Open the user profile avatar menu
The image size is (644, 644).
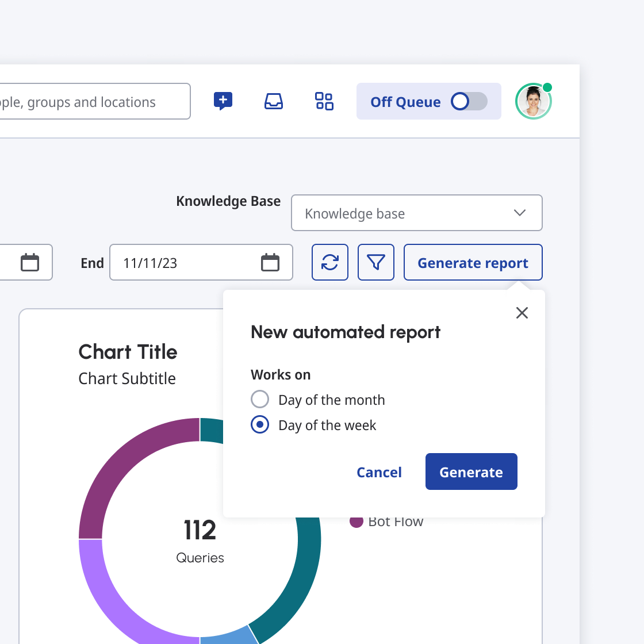[534, 101]
